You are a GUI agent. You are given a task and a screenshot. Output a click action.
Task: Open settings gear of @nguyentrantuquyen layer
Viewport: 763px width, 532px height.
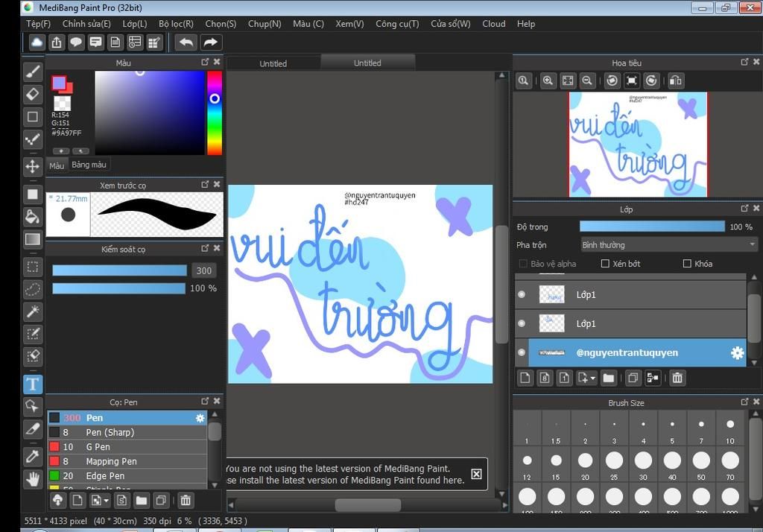pyautogui.click(x=737, y=353)
